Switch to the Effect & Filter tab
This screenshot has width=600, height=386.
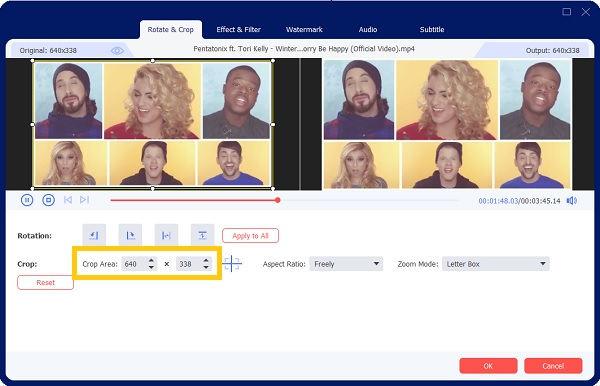(238, 29)
